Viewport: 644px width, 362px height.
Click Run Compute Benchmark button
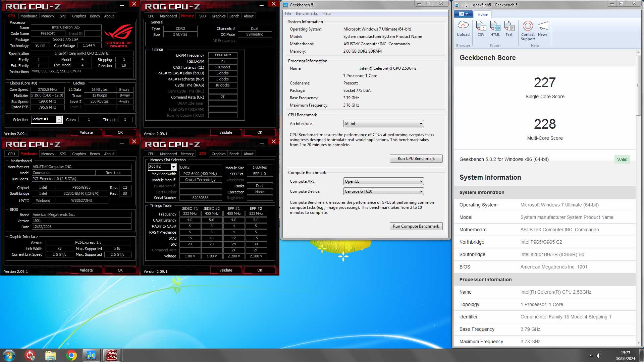click(416, 226)
